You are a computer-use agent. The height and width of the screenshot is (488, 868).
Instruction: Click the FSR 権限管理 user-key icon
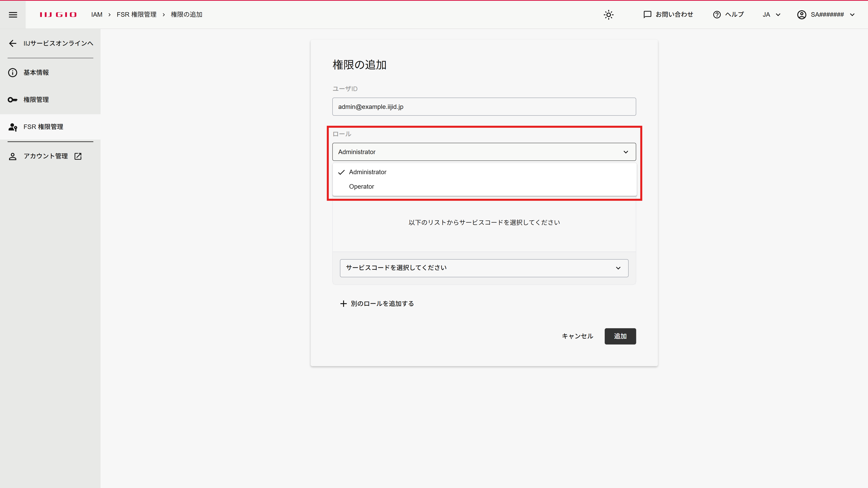pyautogui.click(x=13, y=127)
